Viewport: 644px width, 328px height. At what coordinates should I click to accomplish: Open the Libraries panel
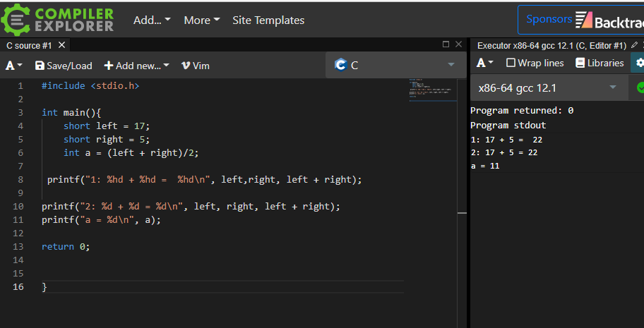[x=600, y=63]
